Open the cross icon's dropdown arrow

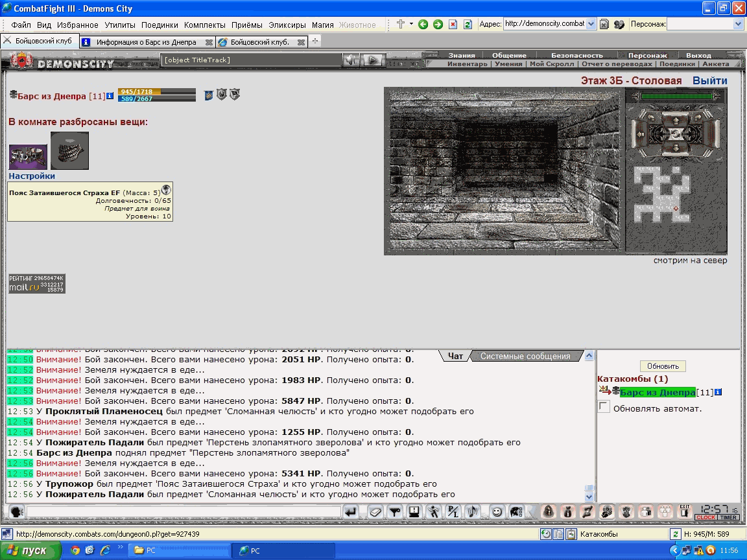pos(411,24)
